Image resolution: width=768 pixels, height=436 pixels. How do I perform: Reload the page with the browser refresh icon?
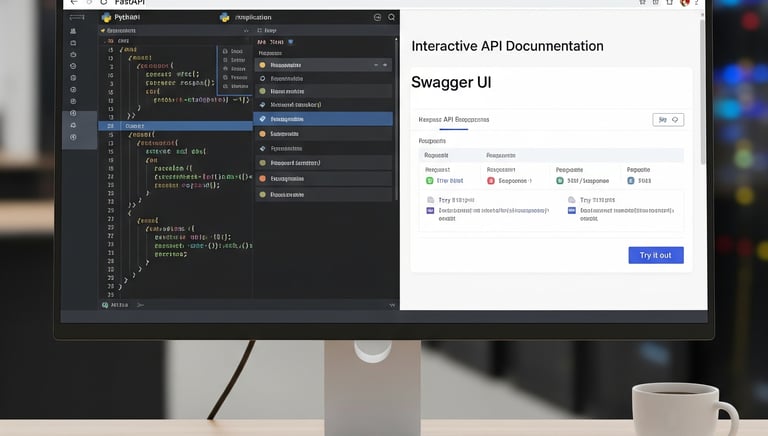click(104, 2)
